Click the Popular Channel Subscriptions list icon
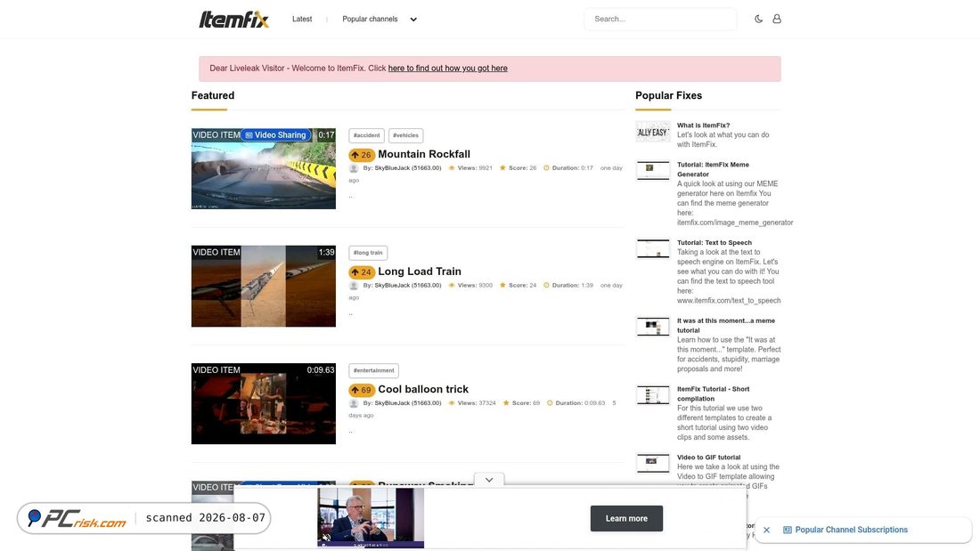Image resolution: width=980 pixels, height=551 pixels. tap(787, 530)
